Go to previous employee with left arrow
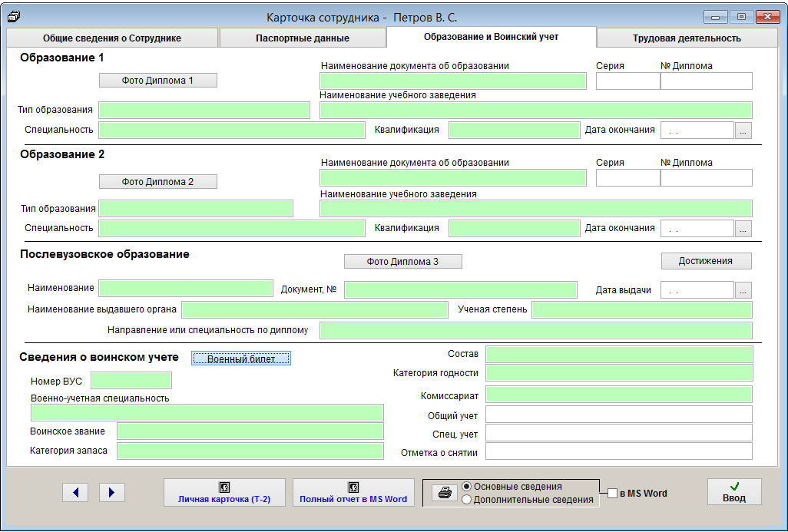788x532 pixels. 75,492
